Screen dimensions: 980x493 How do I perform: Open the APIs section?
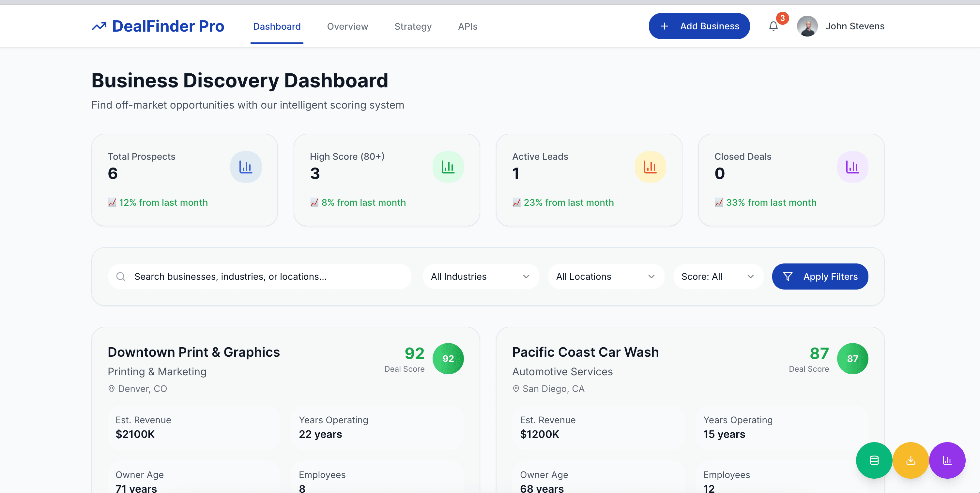point(467,26)
